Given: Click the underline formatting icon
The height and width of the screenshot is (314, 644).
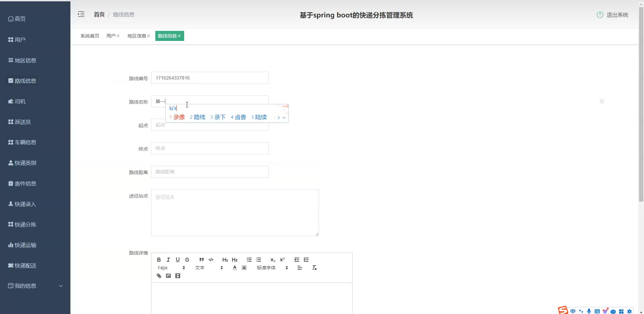Looking at the screenshot, I should [178, 260].
